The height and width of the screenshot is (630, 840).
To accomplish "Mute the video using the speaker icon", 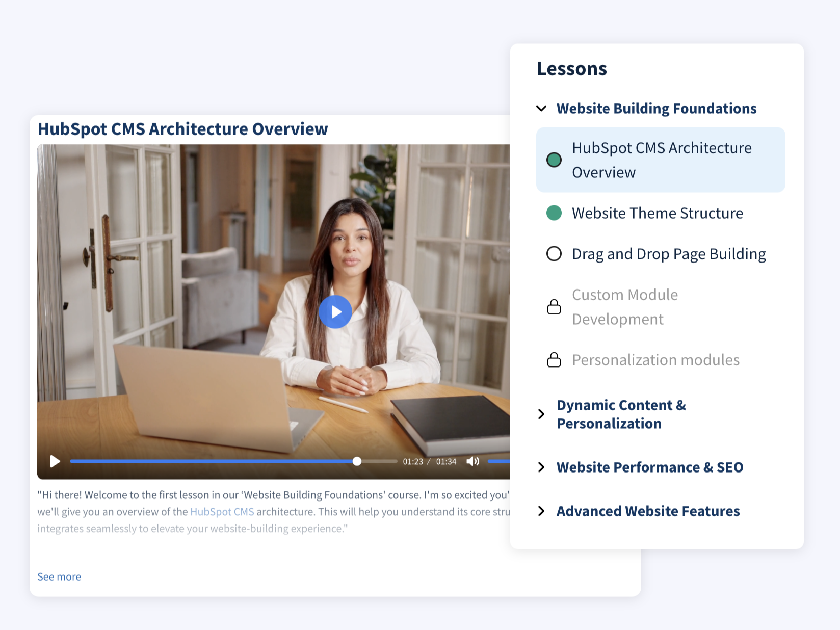I will [x=472, y=461].
